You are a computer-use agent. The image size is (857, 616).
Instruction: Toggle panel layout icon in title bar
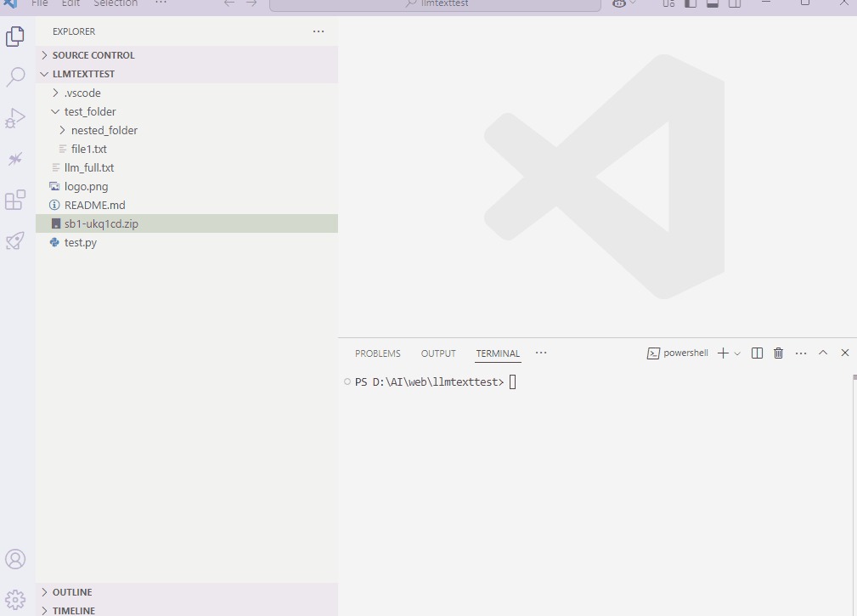[x=712, y=4]
